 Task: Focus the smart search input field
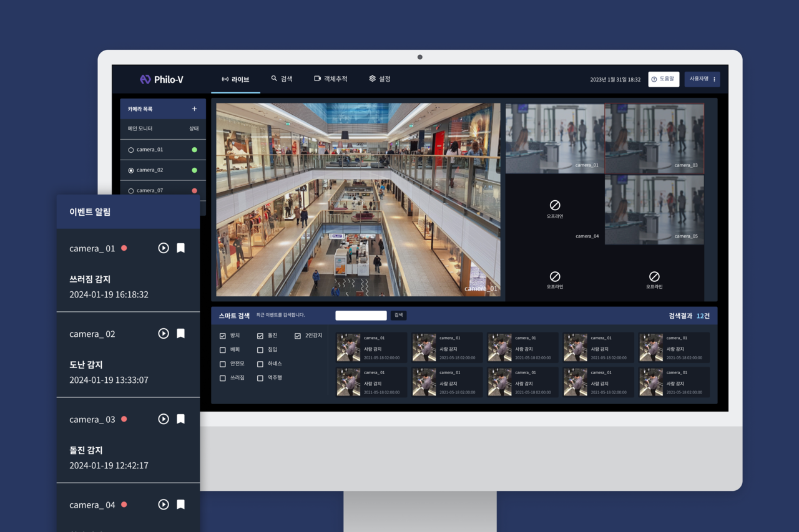pyautogui.click(x=361, y=316)
